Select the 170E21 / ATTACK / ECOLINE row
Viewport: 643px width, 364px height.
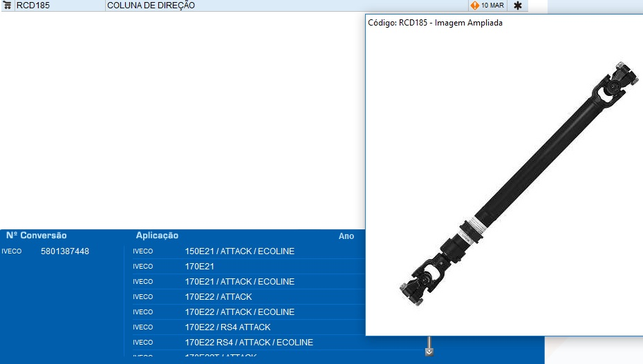(x=239, y=282)
